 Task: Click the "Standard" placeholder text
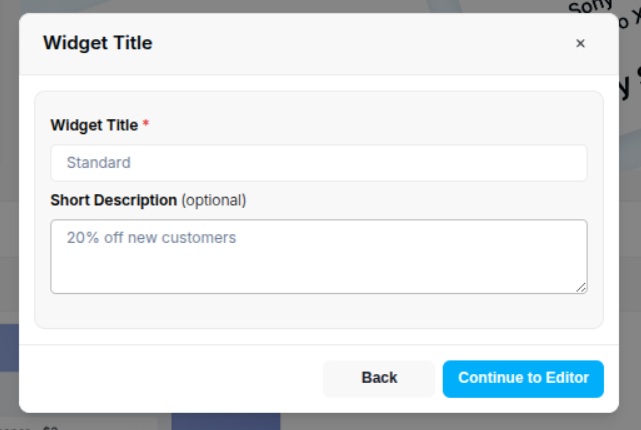[98, 163]
